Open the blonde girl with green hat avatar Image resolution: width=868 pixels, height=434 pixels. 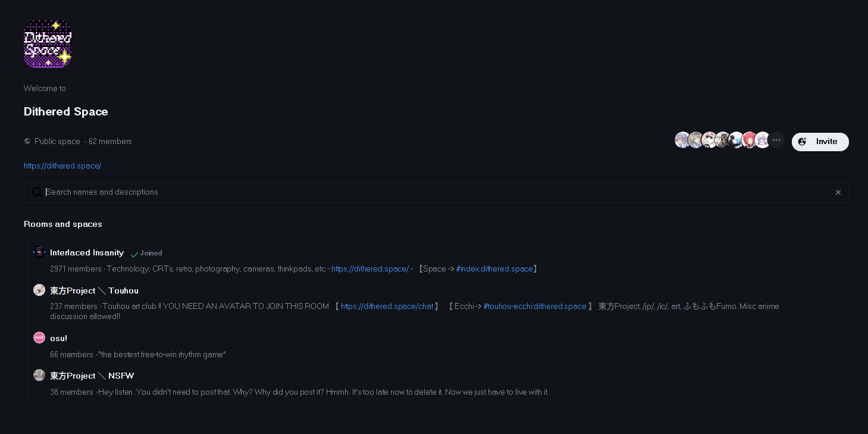click(695, 140)
